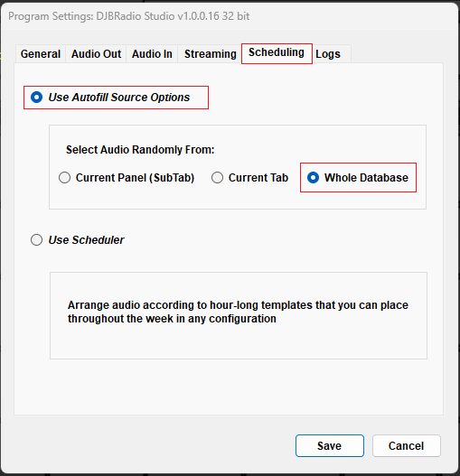This screenshot has height=476, width=460.
Task: Click the Use Scheduler italic label
Action: point(86,240)
